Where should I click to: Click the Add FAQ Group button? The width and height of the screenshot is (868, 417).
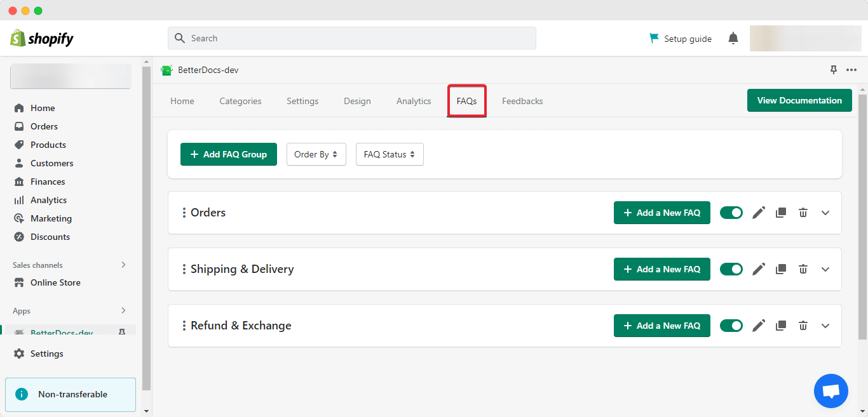229,154
